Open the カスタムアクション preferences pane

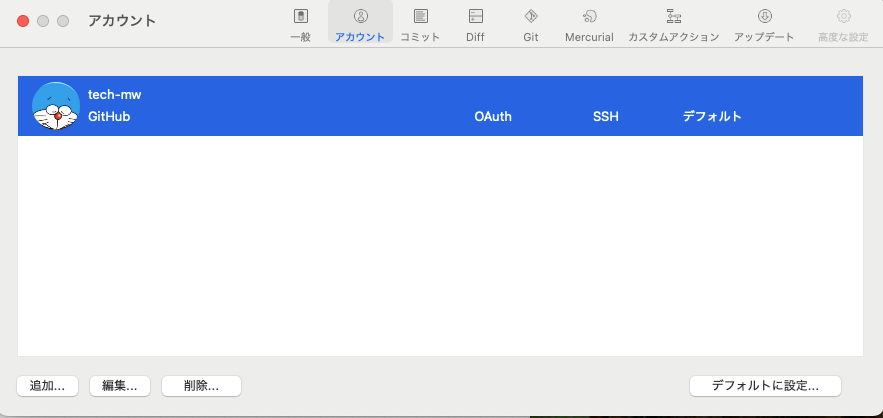point(674,25)
